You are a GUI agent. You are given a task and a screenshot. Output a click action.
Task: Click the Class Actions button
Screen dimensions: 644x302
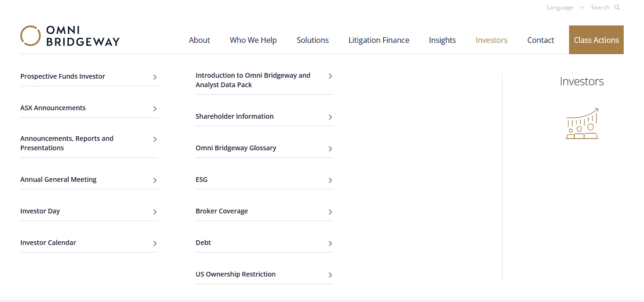click(x=596, y=40)
